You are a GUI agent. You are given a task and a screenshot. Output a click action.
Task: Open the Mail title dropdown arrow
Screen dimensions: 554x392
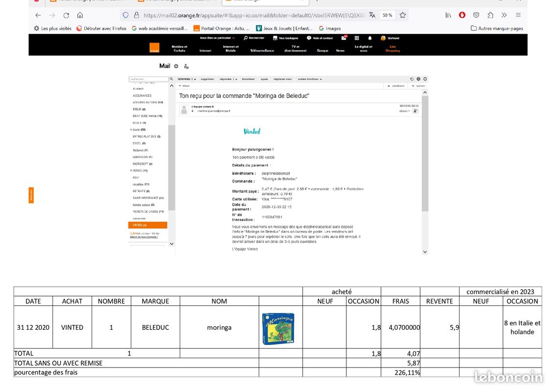click(176, 66)
